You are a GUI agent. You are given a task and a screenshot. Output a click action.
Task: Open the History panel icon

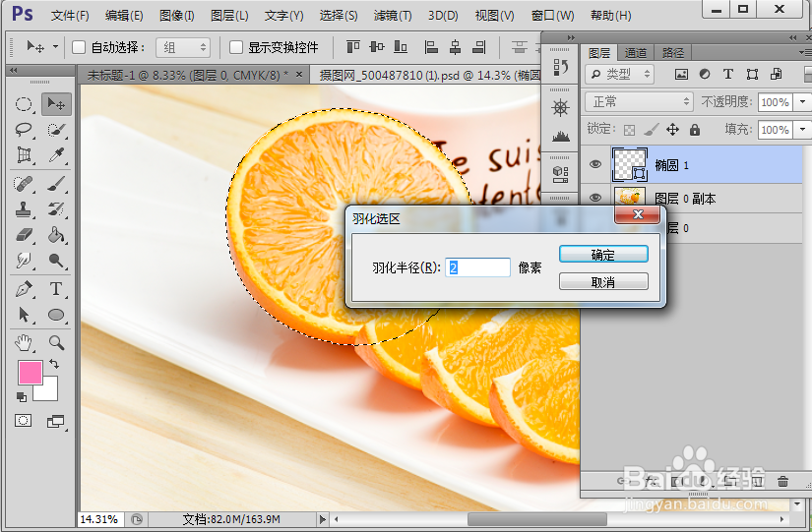[560, 67]
